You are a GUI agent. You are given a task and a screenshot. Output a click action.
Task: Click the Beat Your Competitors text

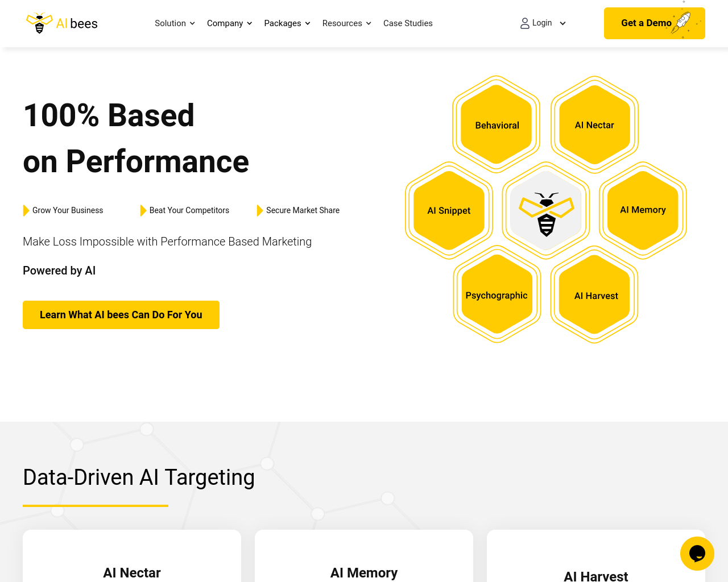[x=189, y=210]
